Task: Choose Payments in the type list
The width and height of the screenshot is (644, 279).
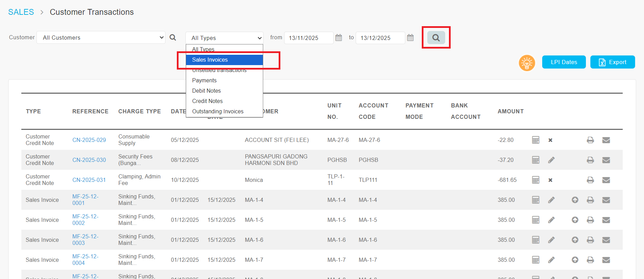Action: [204, 81]
